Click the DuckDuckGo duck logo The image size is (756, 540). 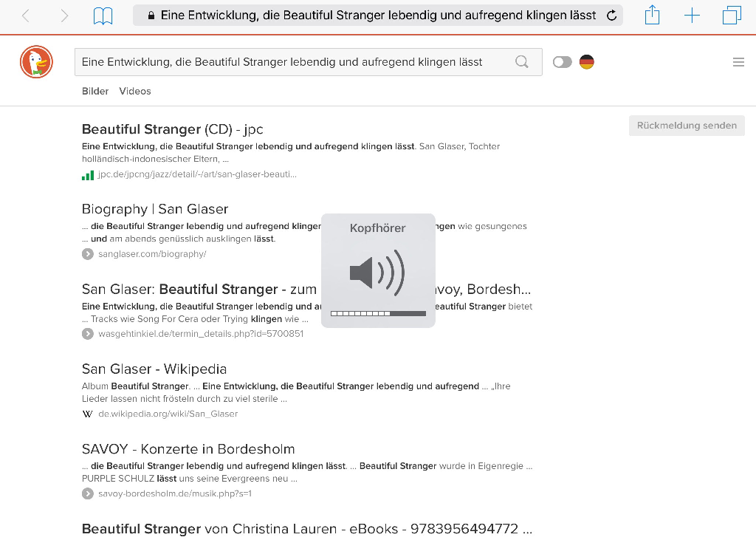pos(36,62)
